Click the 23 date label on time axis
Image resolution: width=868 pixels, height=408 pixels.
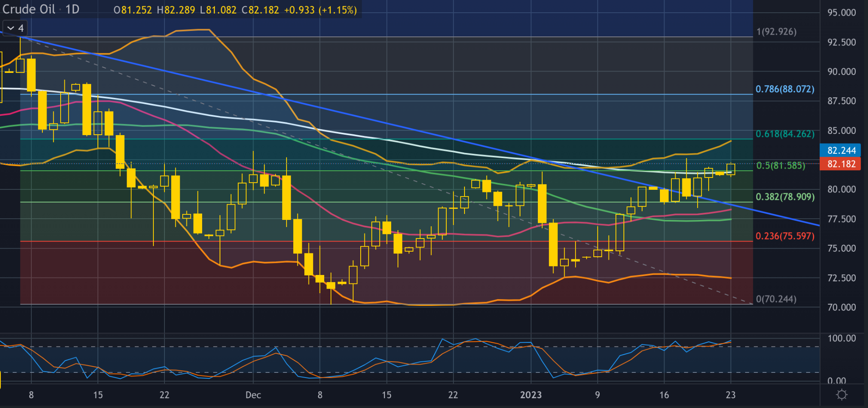click(730, 395)
